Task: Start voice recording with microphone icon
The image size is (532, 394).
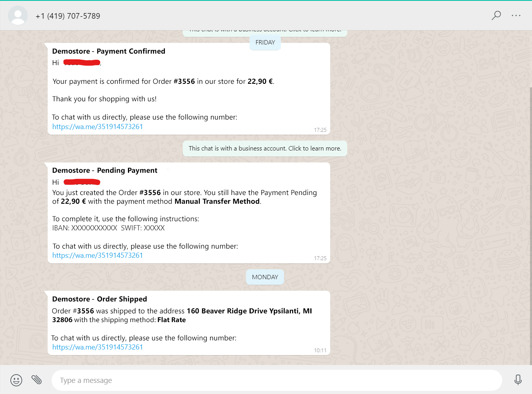Action: coord(518,380)
